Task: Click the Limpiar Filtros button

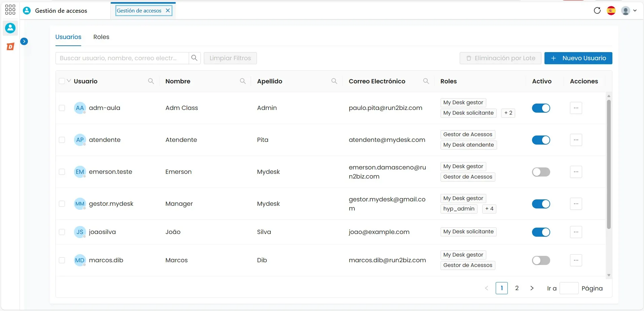Action: tap(230, 58)
